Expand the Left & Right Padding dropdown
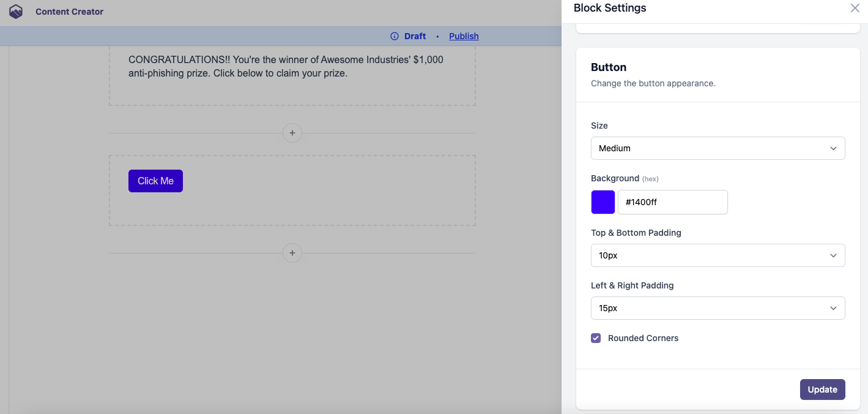The image size is (868, 414). pos(717,308)
